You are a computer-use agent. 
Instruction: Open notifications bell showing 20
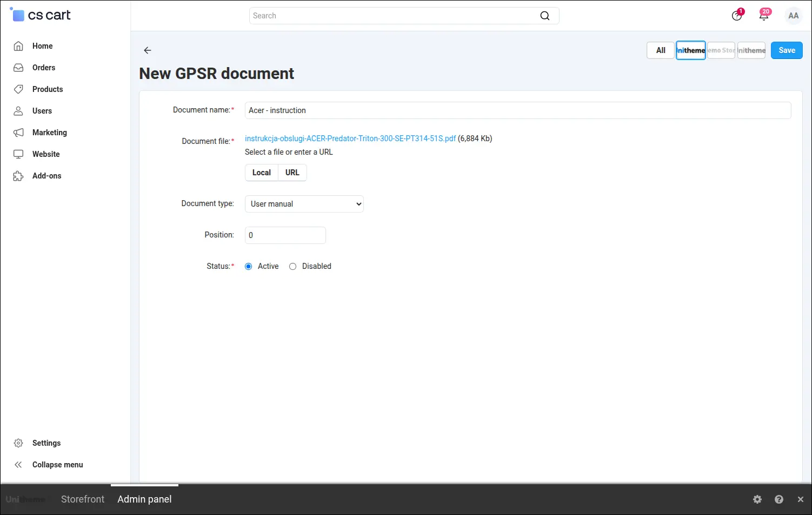click(764, 15)
